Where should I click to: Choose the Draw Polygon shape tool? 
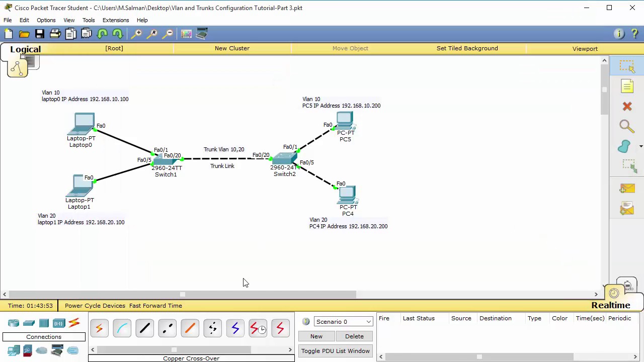[x=624, y=146]
